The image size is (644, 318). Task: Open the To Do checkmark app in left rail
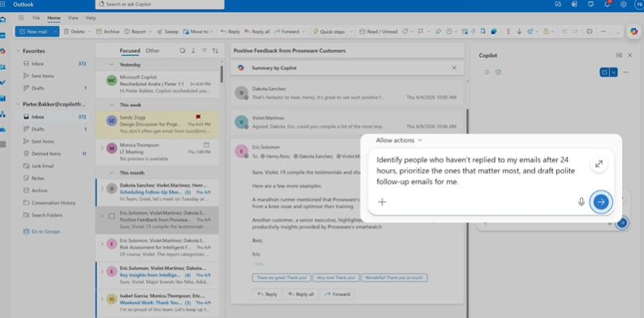(3, 83)
